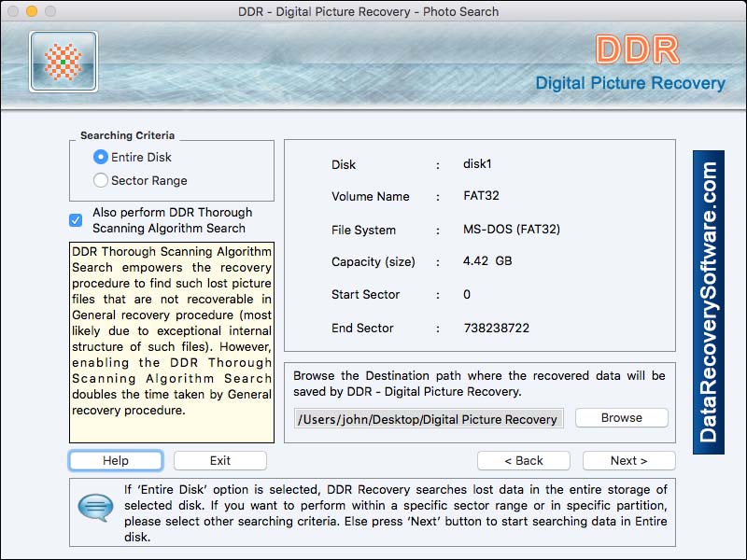Disable DDR Thorough Scanning Algorithm Search
The height and width of the screenshot is (560, 747).
pos(77,219)
